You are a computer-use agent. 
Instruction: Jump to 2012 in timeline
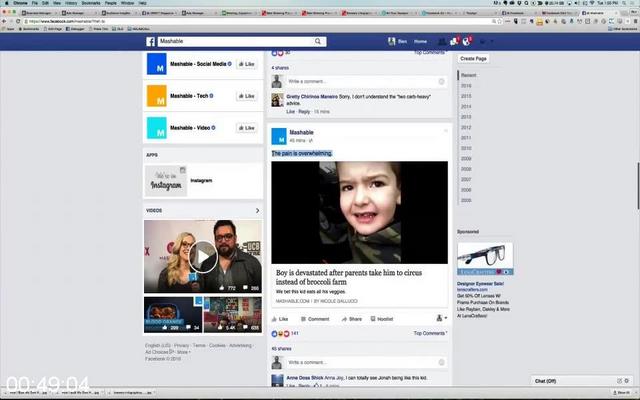click(466, 127)
